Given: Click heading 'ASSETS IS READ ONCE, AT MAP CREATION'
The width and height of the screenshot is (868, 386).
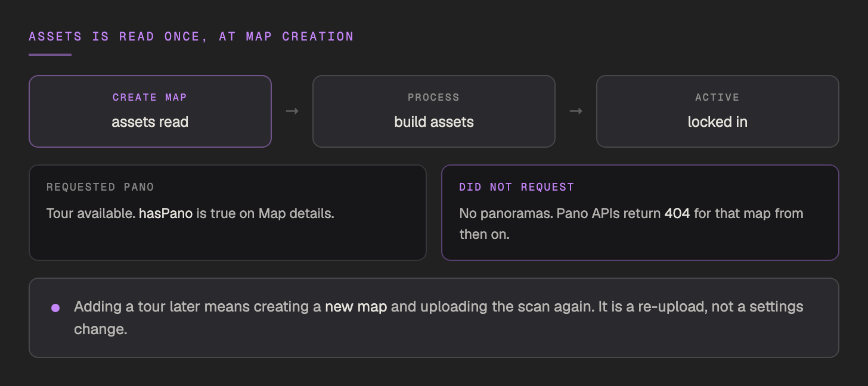Looking at the screenshot, I should [x=191, y=36].
